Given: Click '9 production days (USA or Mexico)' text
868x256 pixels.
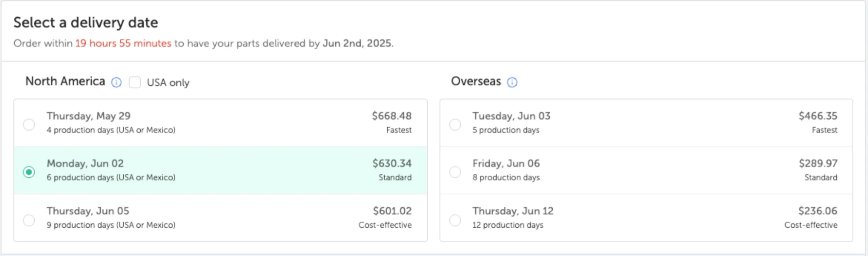Looking at the screenshot, I should 111,225.
